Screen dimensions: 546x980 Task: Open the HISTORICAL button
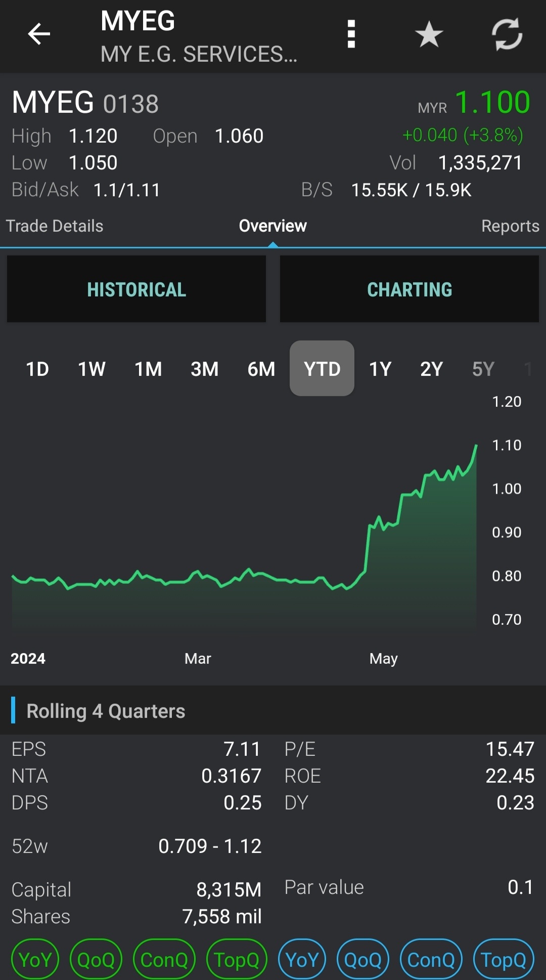[x=136, y=289]
